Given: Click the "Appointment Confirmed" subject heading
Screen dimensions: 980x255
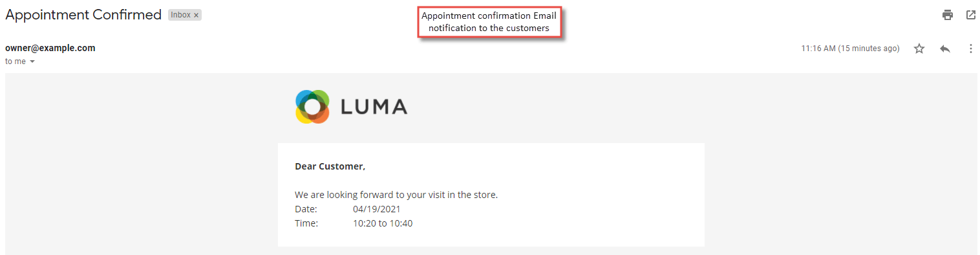Looking at the screenshot, I should point(83,15).
